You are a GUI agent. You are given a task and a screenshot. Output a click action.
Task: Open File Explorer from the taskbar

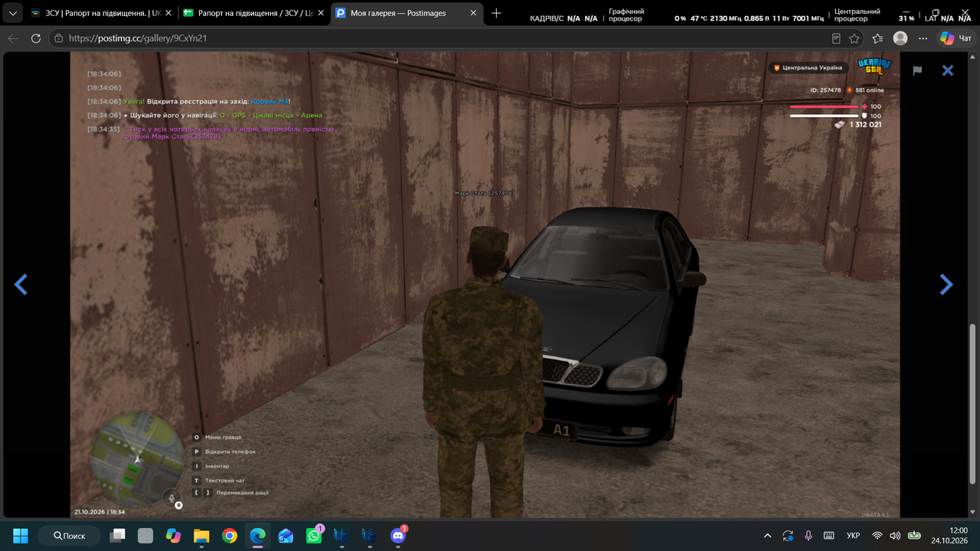(x=201, y=536)
